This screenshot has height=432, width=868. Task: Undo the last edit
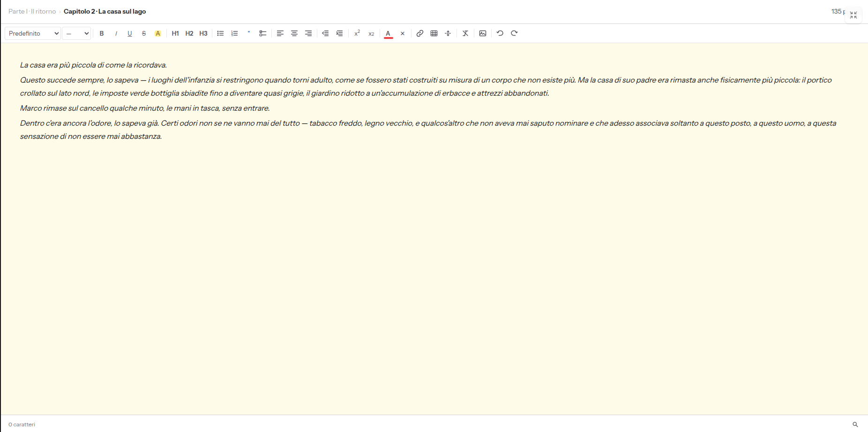[500, 33]
